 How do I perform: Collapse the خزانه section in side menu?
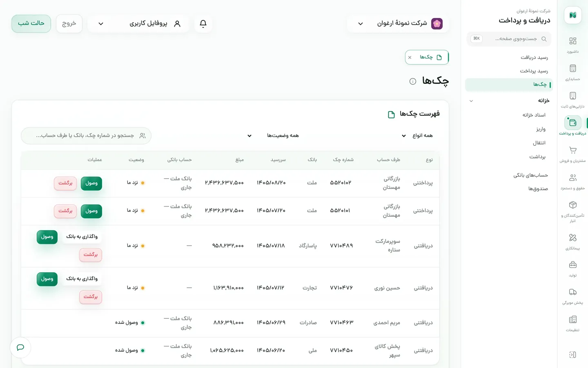[471, 101]
